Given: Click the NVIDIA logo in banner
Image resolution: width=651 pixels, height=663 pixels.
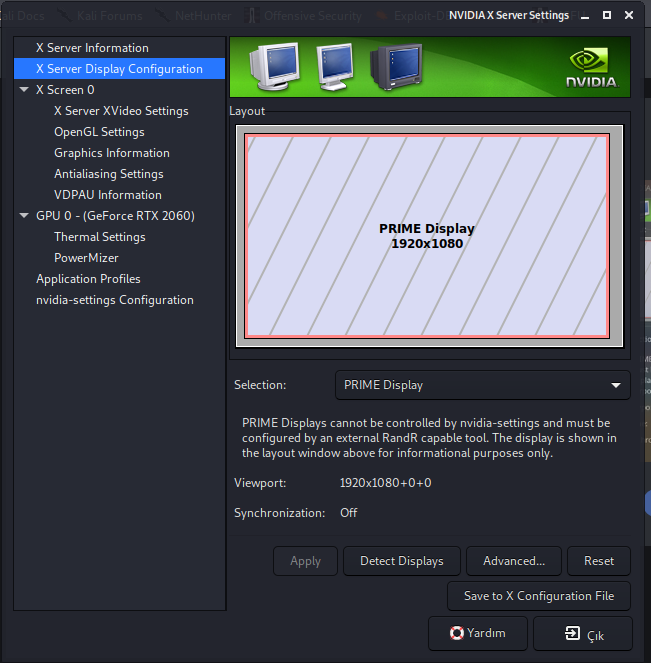Looking at the screenshot, I should pos(591,68).
